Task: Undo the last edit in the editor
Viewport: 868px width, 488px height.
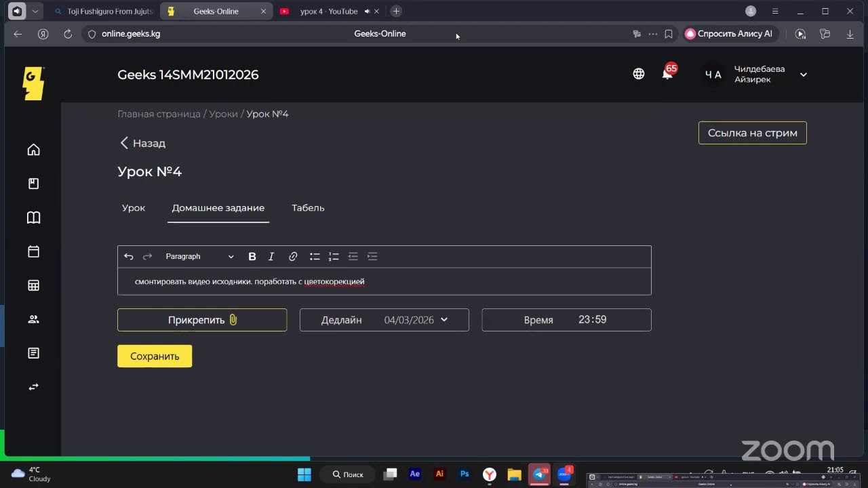Action: 129,256
